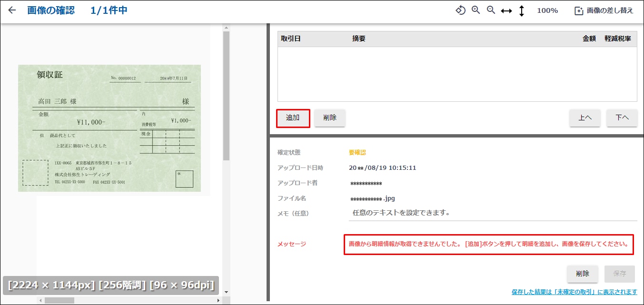
Task: Click the image pane horizontal scrollbar thumb
Action: 59,300
